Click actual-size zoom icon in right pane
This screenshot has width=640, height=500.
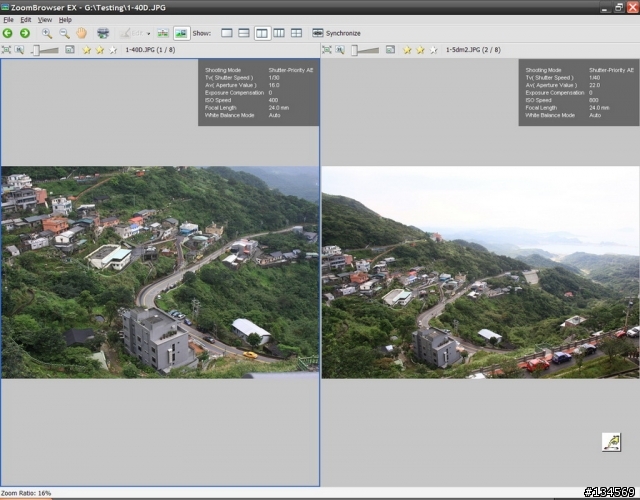[x=340, y=50]
